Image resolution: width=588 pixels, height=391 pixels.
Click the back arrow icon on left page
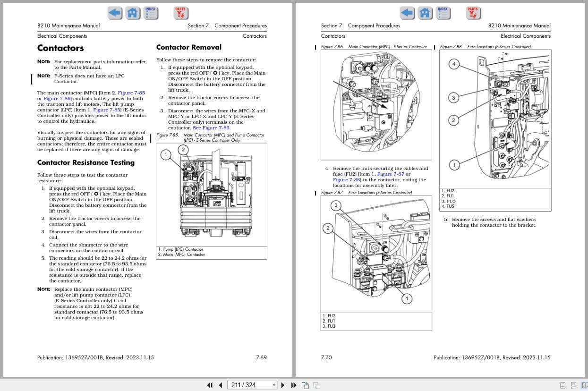pyautogui.click(x=115, y=13)
